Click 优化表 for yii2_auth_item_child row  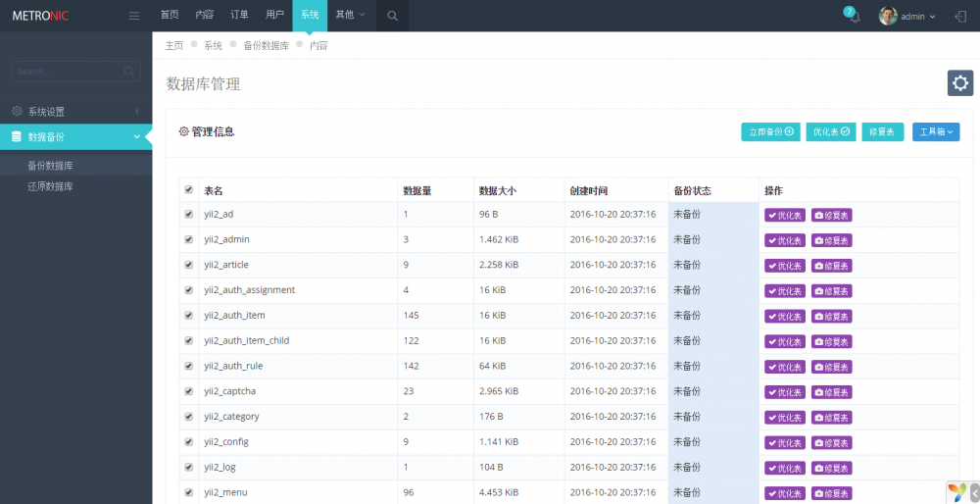pyautogui.click(x=785, y=341)
